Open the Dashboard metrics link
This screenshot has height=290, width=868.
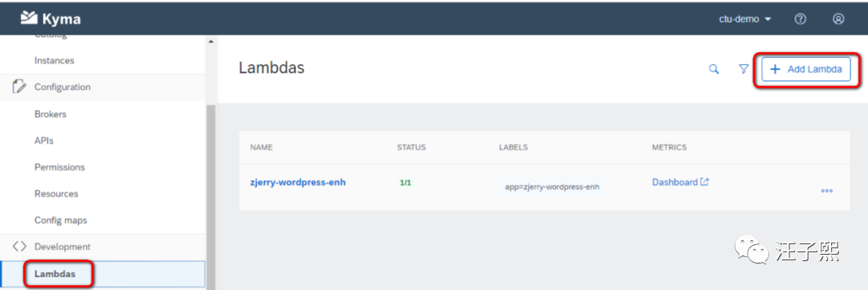681,182
